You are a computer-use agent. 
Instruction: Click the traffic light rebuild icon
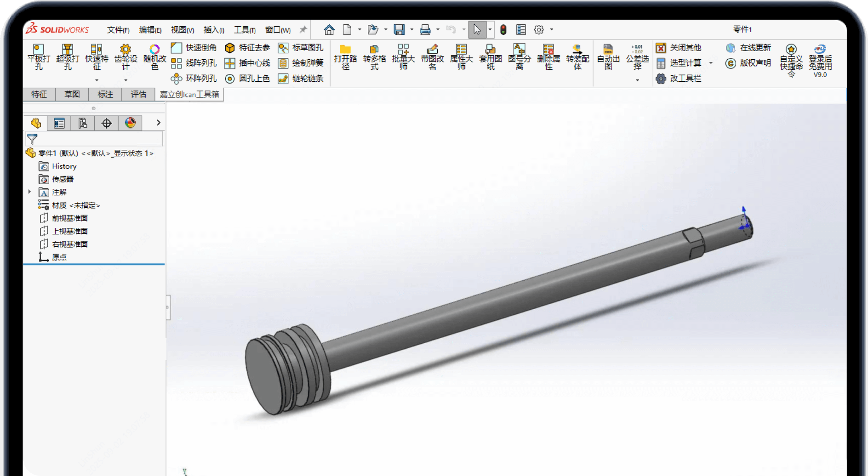tap(503, 30)
